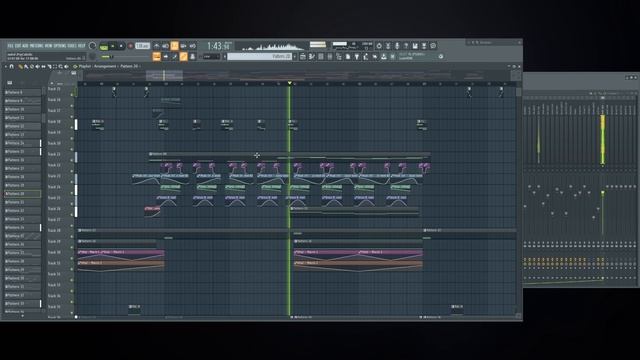Toggle the playlist magnet snap icon
The width and height of the screenshot is (640, 360).
coord(12,67)
